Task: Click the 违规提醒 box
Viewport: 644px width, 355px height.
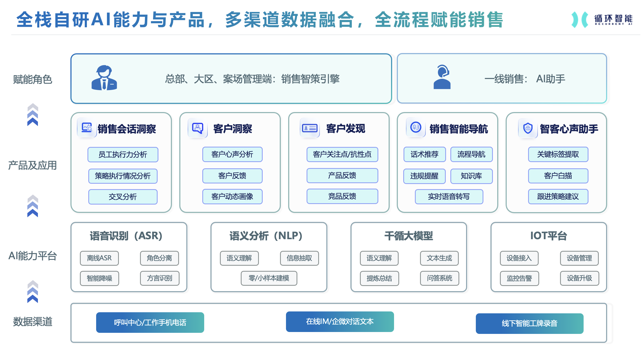Action: click(x=424, y=176)
